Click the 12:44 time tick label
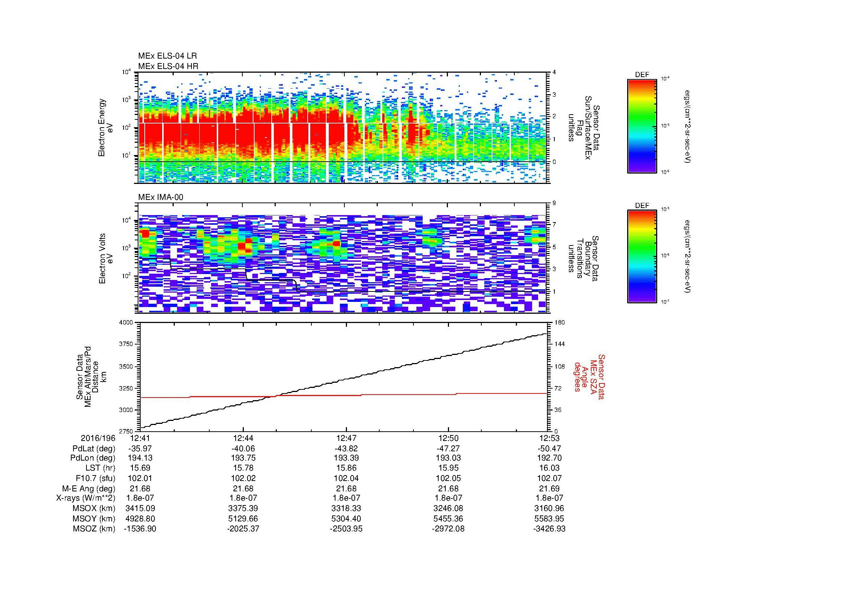The image size is (868, 613). pyautogui.click(x=243, y=438)
